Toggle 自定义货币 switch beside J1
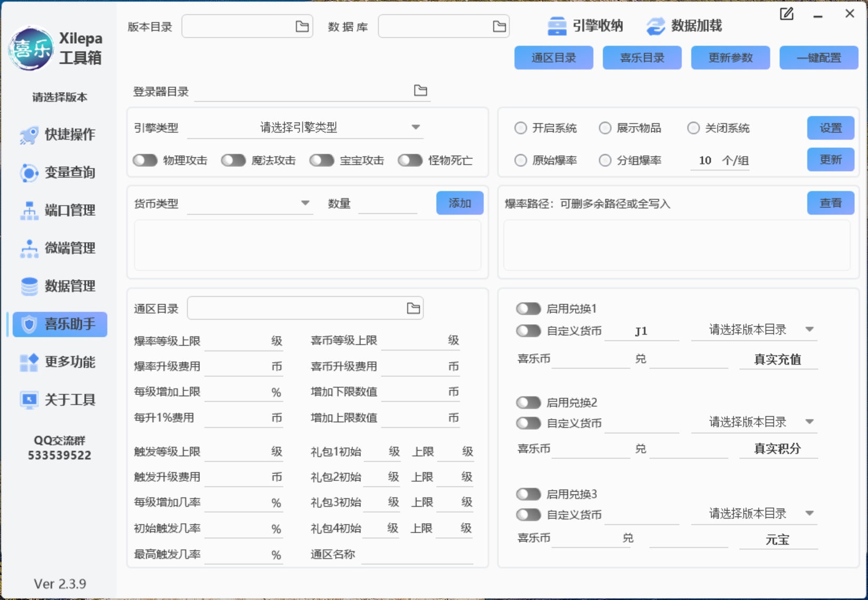 point(529,331)
